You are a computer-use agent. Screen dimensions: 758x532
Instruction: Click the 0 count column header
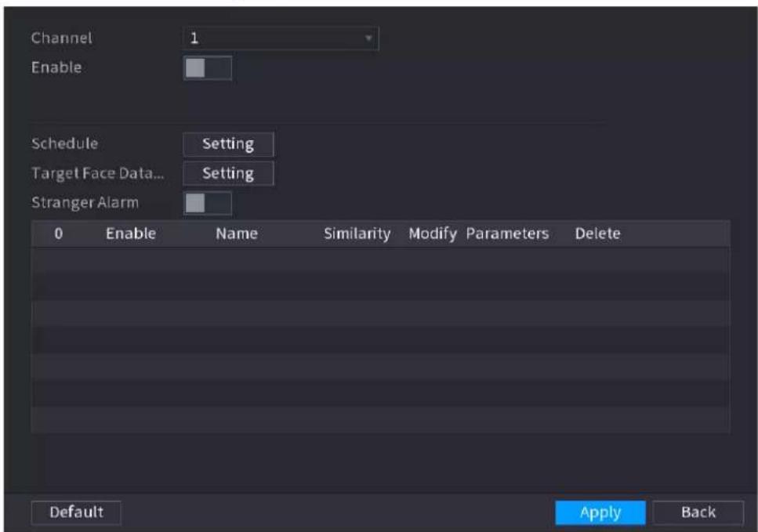[59, 233]
